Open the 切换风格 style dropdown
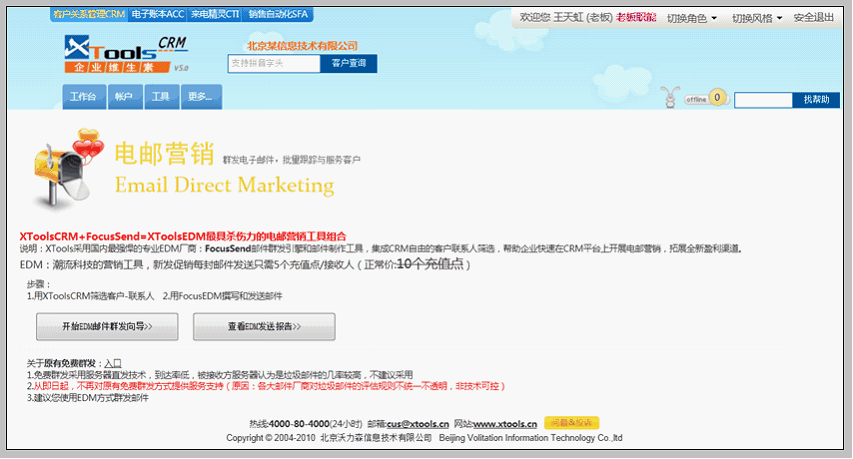The image size is (853, 459). (x=757, y=18)
